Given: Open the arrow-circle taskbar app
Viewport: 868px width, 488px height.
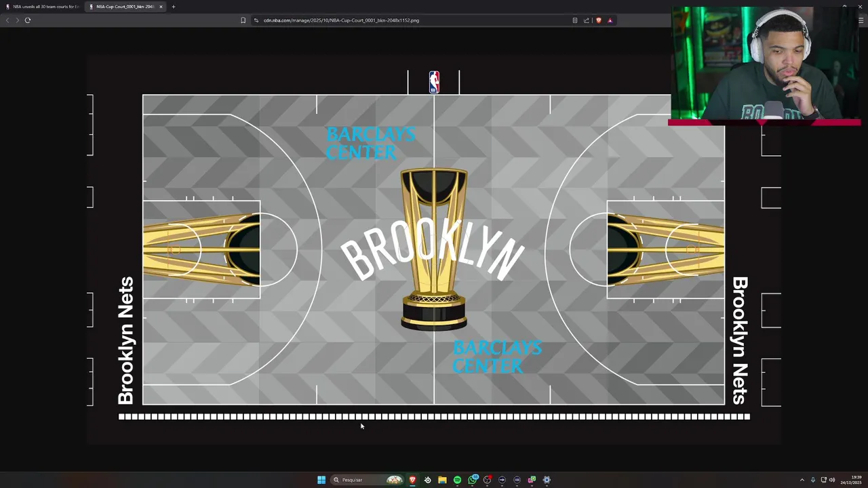Looking at the screenshot, I should point(502,480).
